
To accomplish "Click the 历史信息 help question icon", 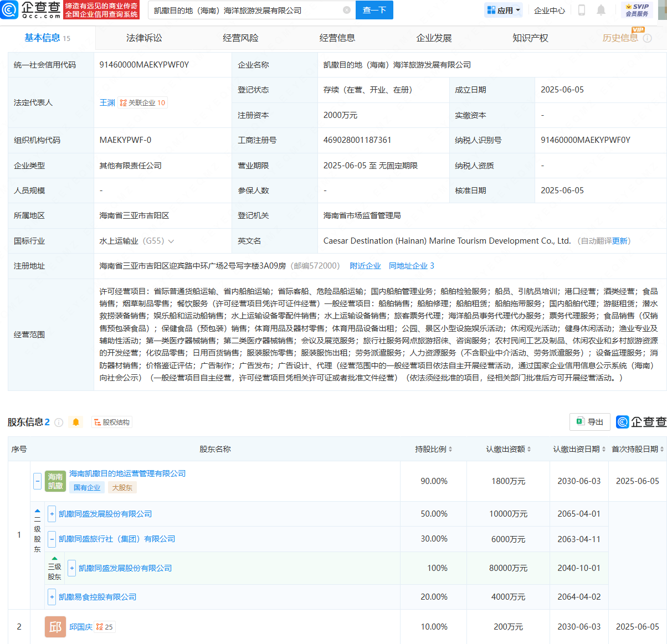I will 647,38.
